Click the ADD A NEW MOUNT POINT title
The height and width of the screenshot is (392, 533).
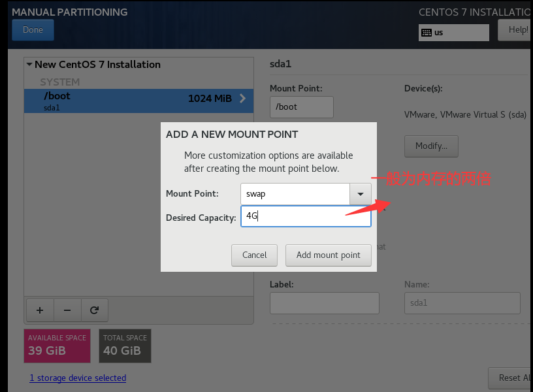232,135
